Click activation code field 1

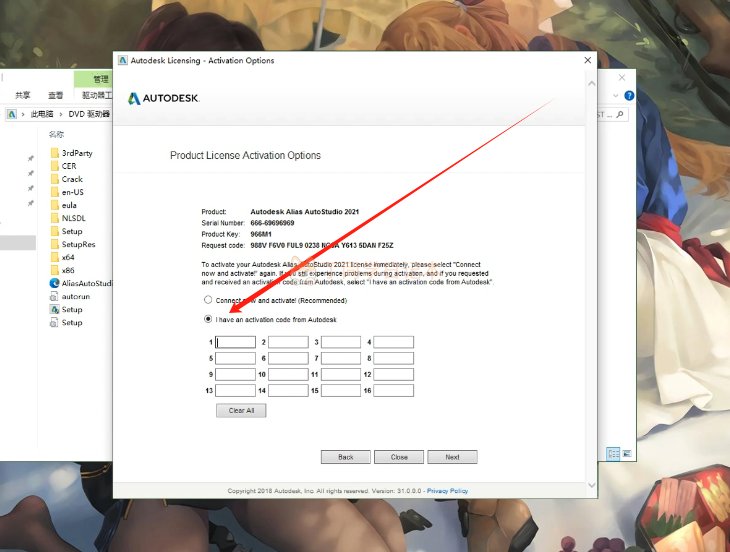pos(235,342)
